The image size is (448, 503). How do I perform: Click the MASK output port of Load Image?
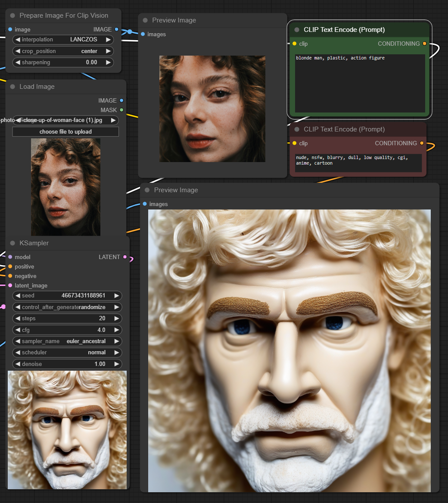121,110
